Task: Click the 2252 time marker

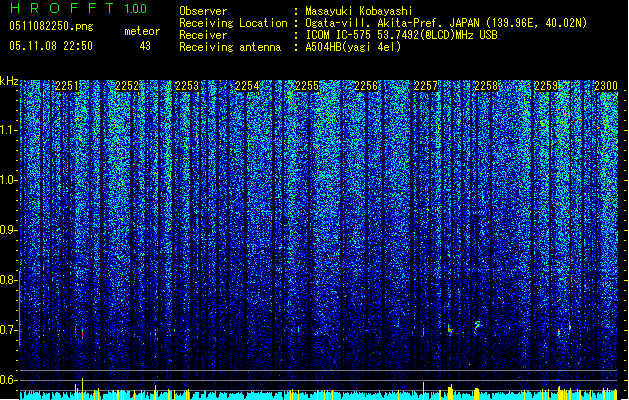Action: (127, 85)
